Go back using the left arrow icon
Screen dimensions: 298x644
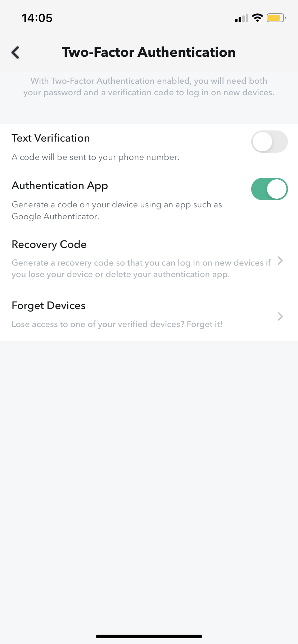[x=15, y=52]
